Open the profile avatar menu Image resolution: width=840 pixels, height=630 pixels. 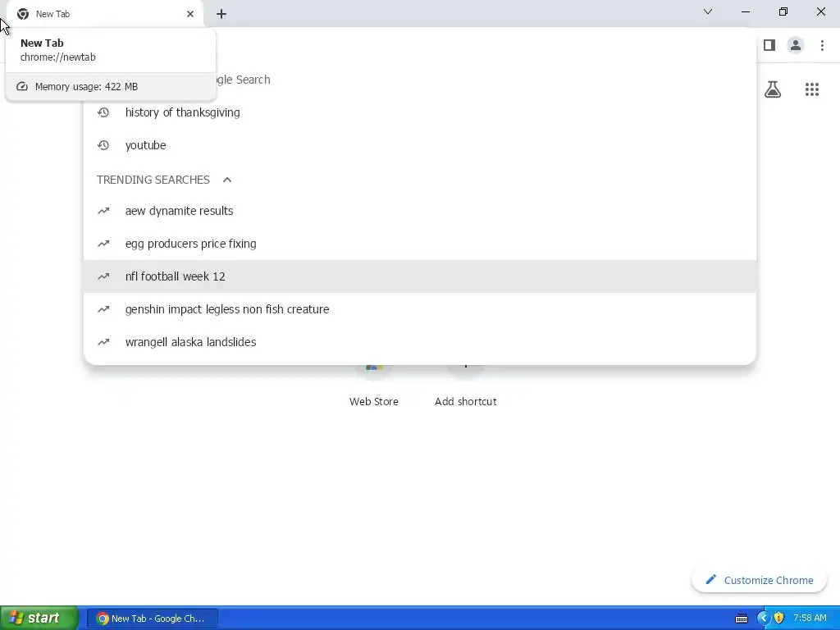tap(796, 45)
